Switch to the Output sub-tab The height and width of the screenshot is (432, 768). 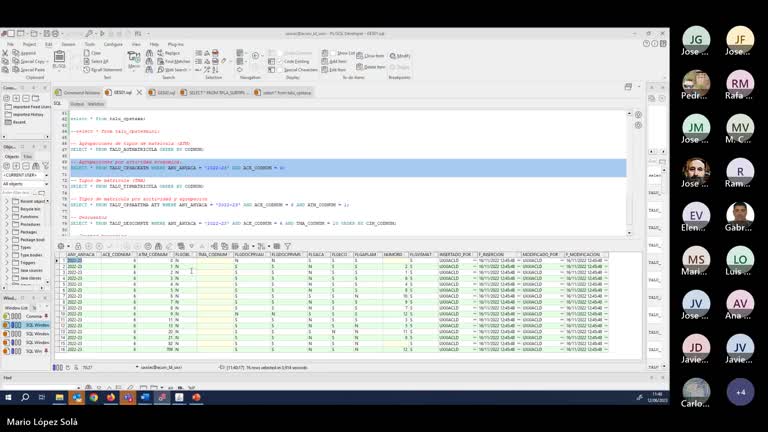tap(77, 104)
